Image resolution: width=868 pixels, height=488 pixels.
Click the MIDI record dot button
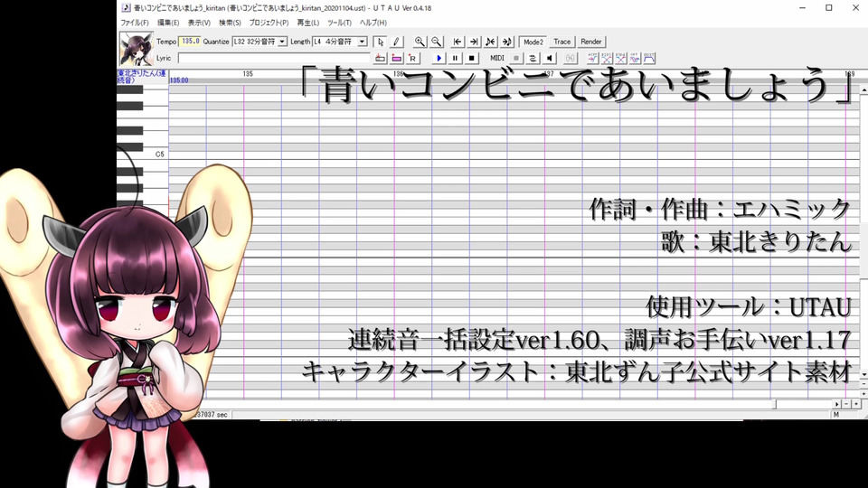[516, 58]
